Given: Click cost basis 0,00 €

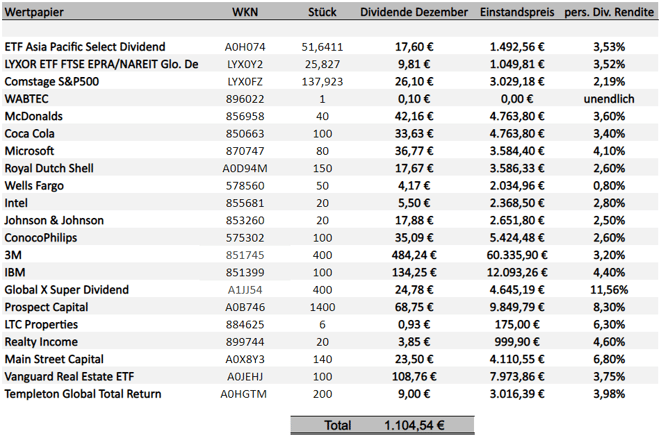Looking at the screenshot, I should tap(517, 99).
